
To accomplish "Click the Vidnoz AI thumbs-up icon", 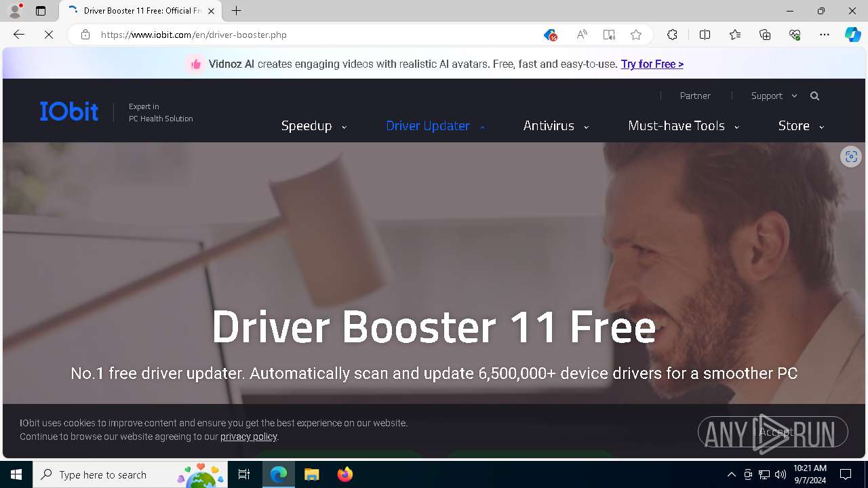I will 195,64.
